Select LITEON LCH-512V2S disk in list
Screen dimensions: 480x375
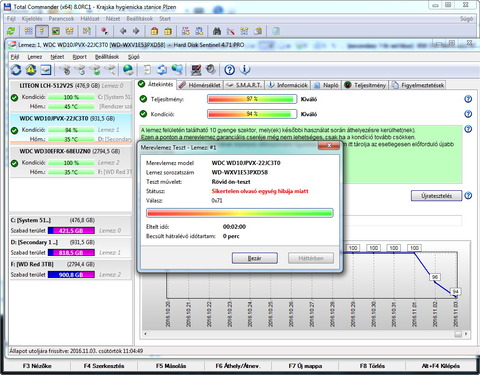pos(71,96)
